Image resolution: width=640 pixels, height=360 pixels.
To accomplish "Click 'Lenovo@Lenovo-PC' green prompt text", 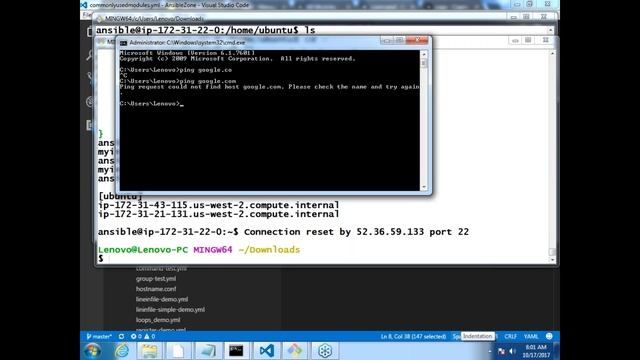I will (x=143, y=250).
